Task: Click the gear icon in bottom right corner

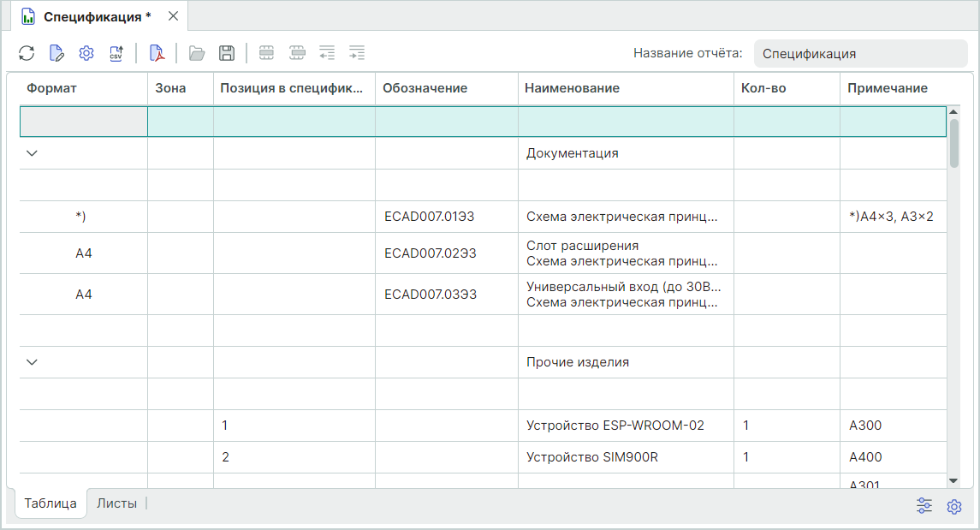Action: (954, 506)
